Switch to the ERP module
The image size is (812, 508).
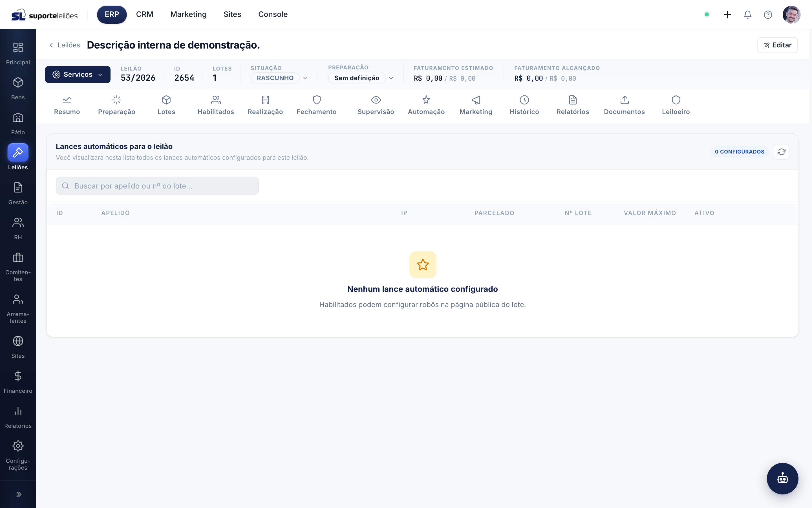(112, 14)
